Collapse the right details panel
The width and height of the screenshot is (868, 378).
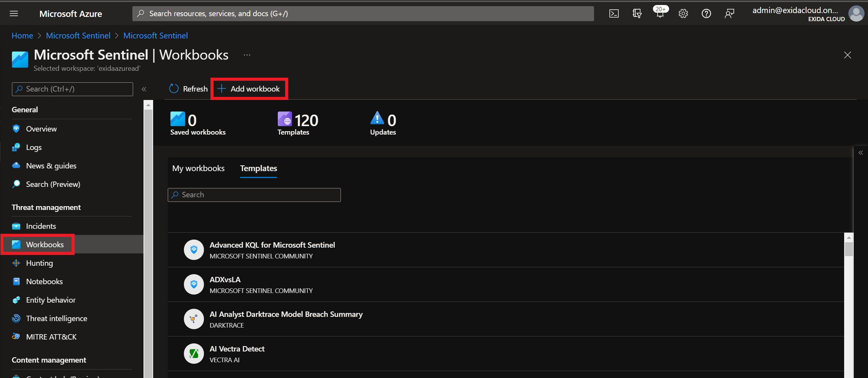pyautogui.click(x=861, y=152)
